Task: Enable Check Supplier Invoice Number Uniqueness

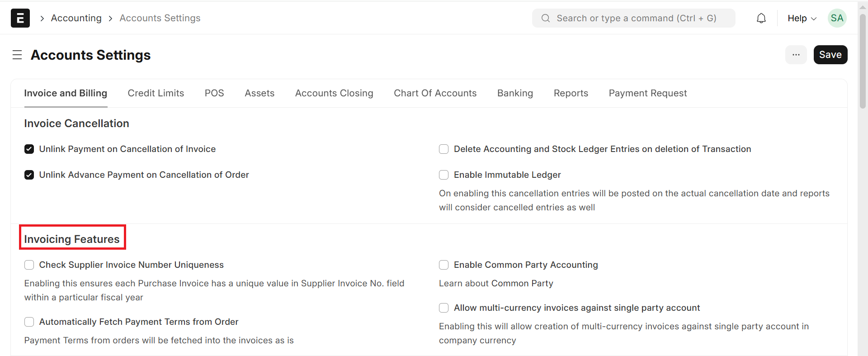Action: click(x=29, y=265)
